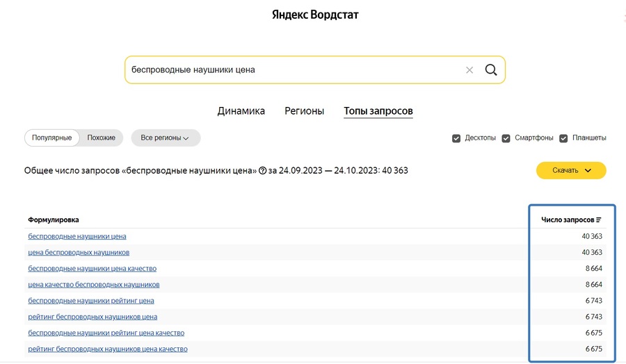Image resolution: width=626 pixels, height=364 pixels.
Task: Clear the search query with the X icon
Action: tap(469, 70)
